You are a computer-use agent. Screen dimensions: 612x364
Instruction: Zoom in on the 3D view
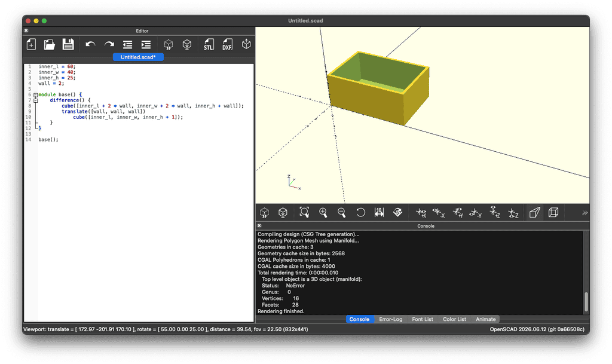pyautogui.click(x=323, y=213)
